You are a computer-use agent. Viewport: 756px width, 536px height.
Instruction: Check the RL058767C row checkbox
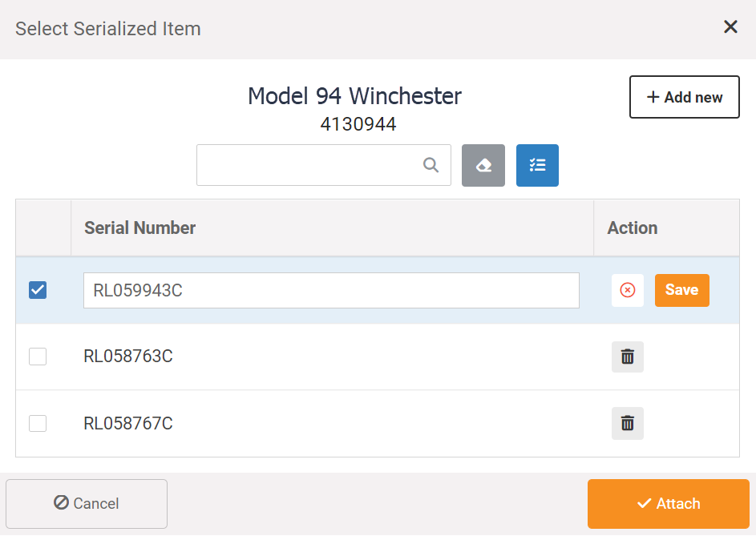pos(38,423)
